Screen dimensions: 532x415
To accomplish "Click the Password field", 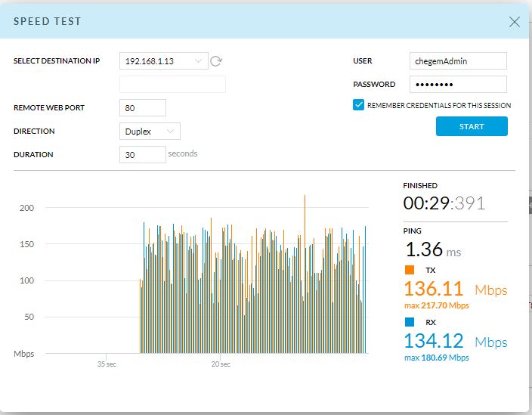I will (458, 85).
